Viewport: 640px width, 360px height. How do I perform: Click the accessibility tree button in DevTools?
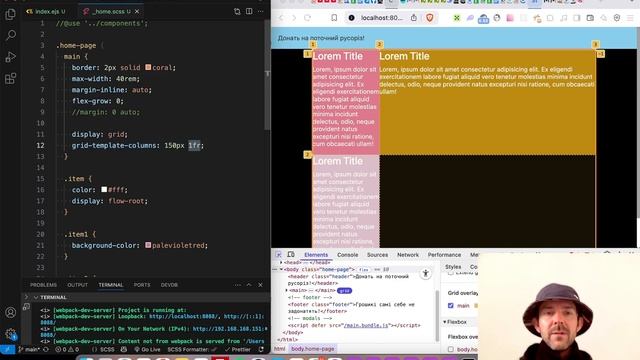coord(425,273)
